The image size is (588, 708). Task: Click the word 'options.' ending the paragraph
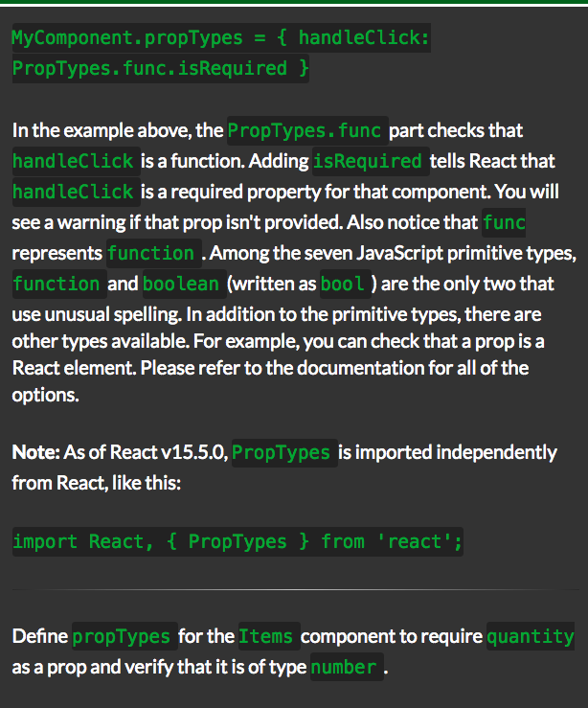tap(46, 396)
